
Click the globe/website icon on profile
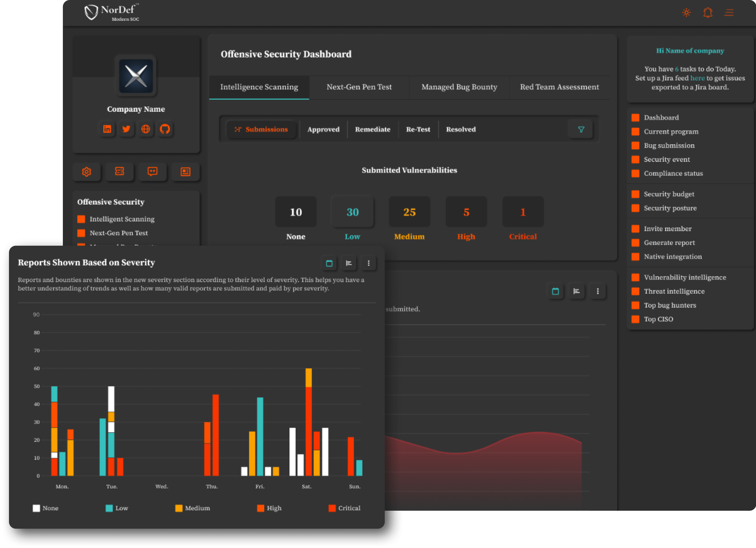click(145, 128)
